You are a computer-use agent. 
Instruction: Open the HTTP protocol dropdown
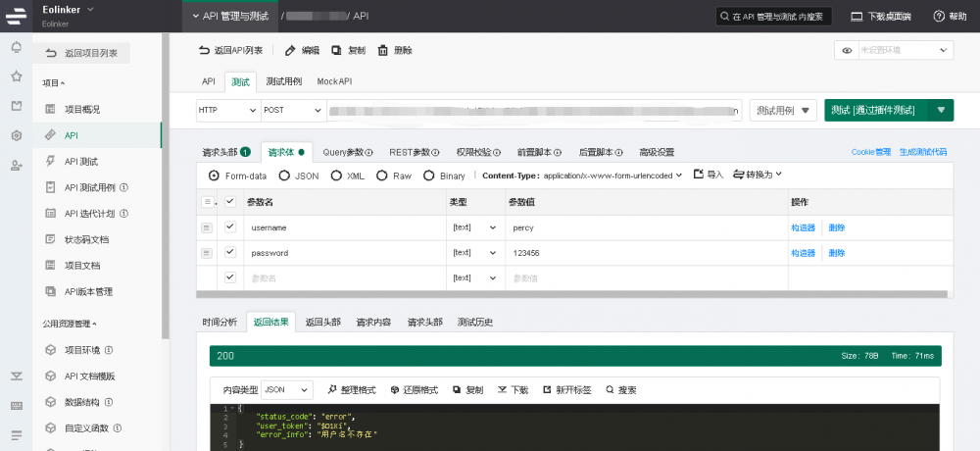[227, 111]
